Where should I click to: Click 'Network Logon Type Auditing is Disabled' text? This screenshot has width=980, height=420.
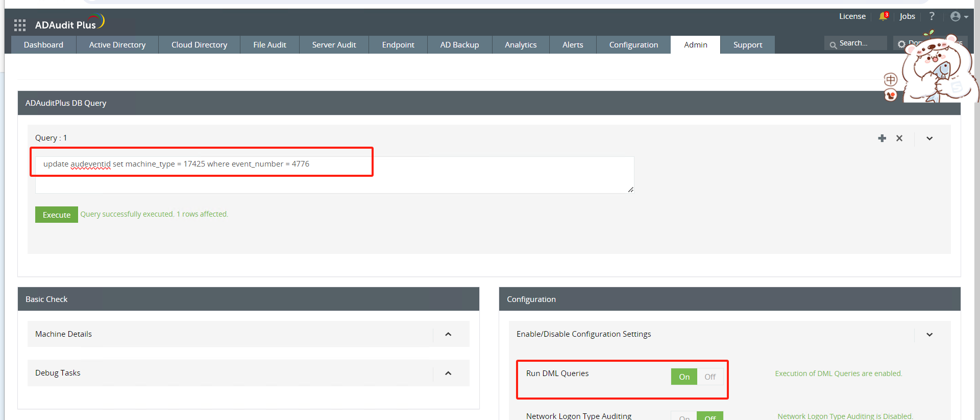point(845,416)
